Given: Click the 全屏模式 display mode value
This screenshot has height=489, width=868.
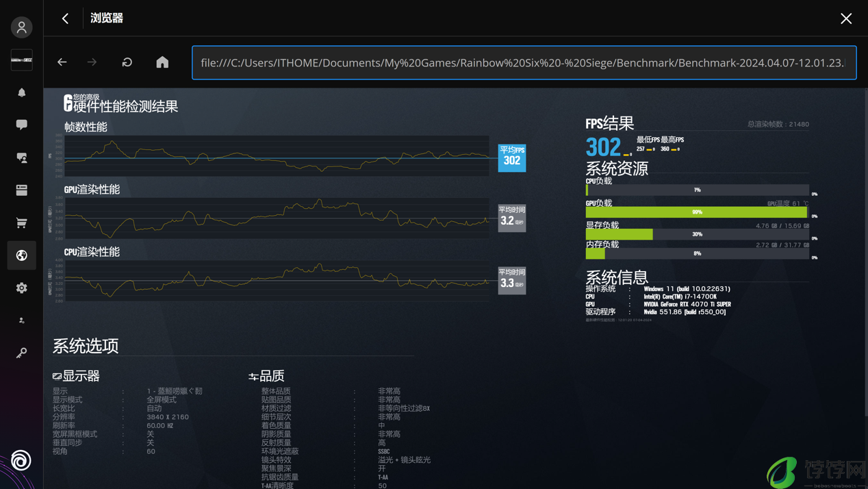Looking at the screenshot, I should click(x=162, y=399).
